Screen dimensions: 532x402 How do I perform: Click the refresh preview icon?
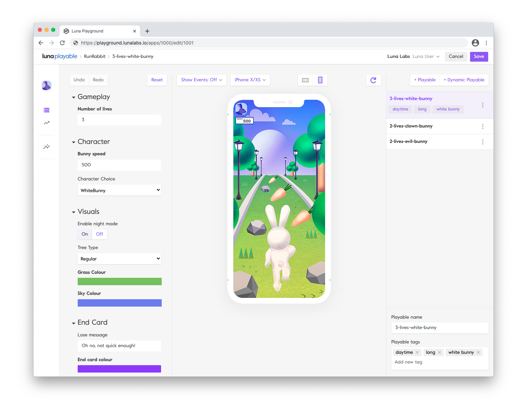373,80
